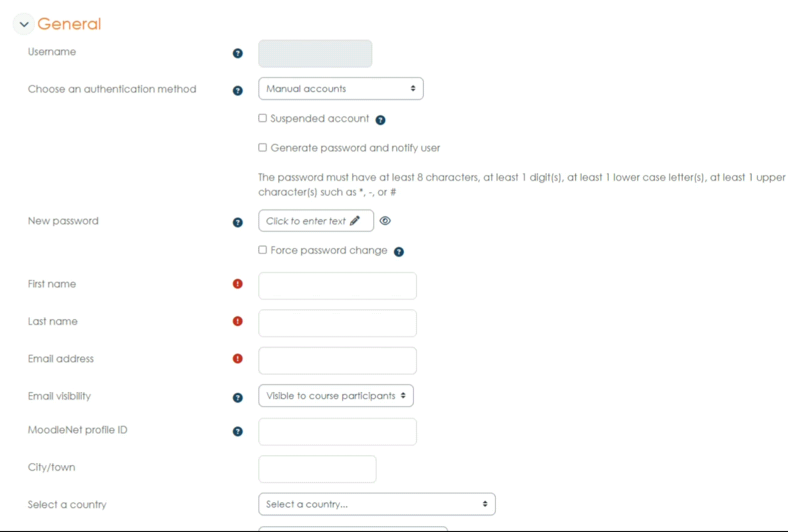Image resolution: width=788 pixels, height=532 pixels.
Task: Open New password help icon
Action: 237,223
